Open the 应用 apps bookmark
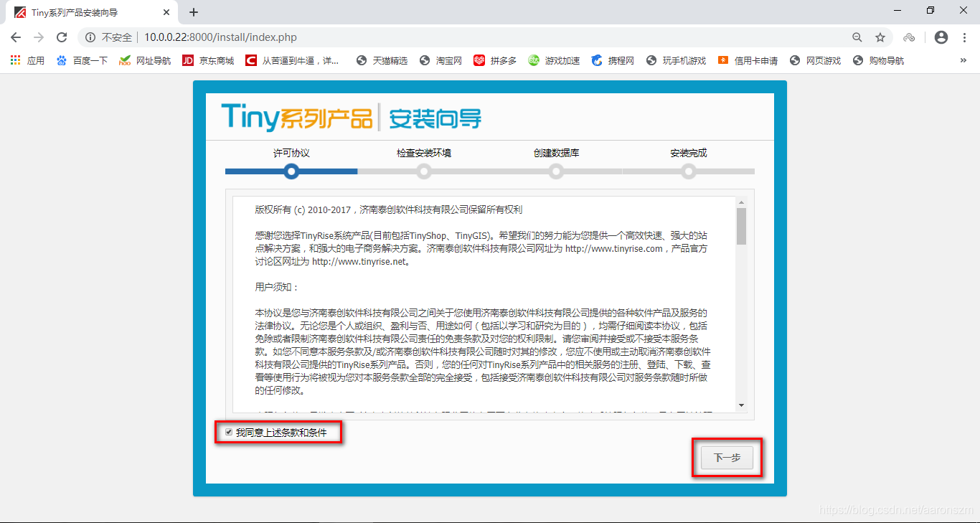The height and width of the screenshot is (523, 980). (x=27, y=61)
